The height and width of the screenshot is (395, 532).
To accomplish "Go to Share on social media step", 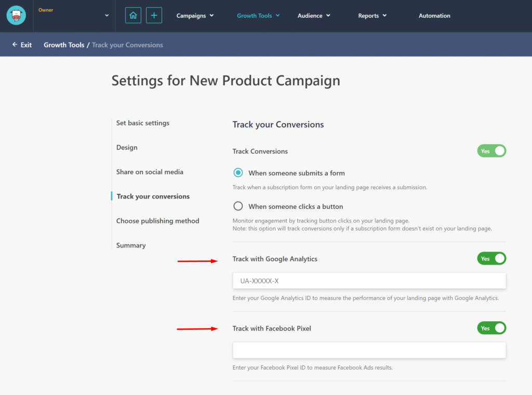I will pyautogui.click(x=150, y=172).
